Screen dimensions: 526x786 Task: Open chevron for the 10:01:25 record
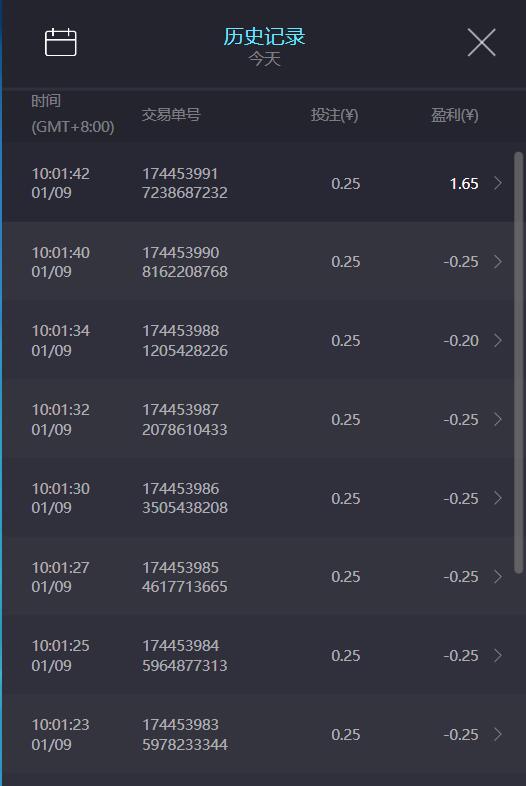[497, 655]
